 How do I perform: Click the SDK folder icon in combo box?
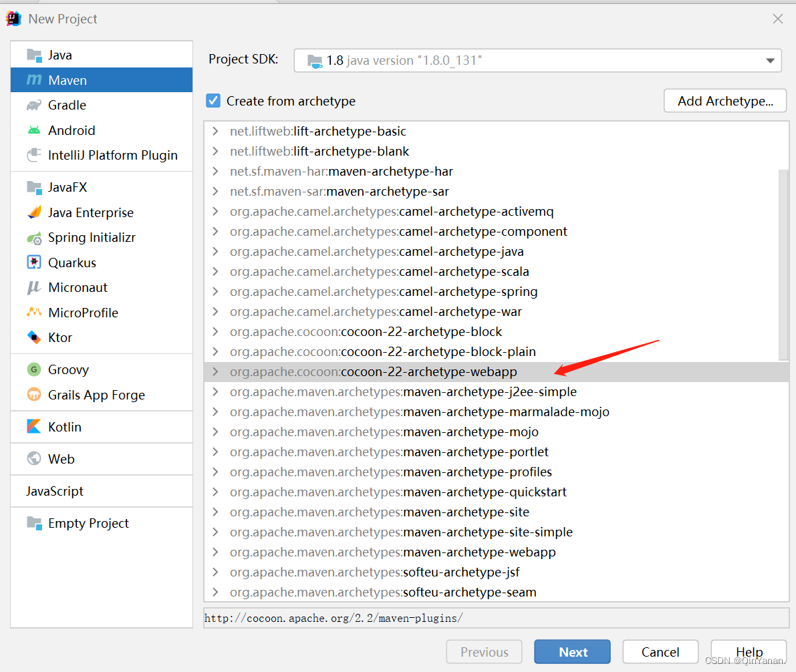click(x=314, y=61)
